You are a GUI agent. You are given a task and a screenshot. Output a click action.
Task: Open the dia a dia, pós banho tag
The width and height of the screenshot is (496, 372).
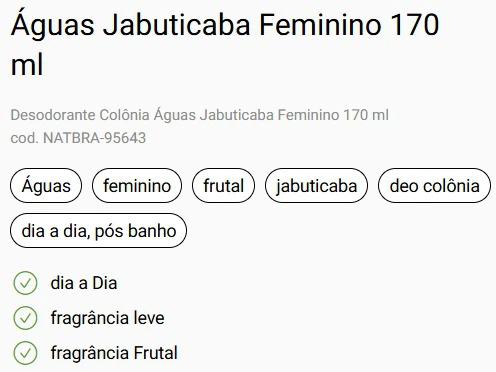99,231
